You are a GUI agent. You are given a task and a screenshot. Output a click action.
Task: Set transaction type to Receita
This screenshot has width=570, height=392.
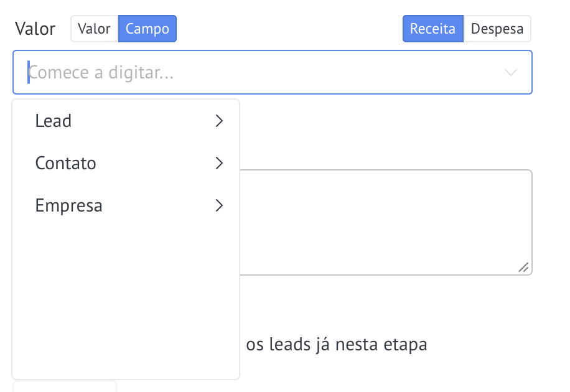tap(432, 29)
